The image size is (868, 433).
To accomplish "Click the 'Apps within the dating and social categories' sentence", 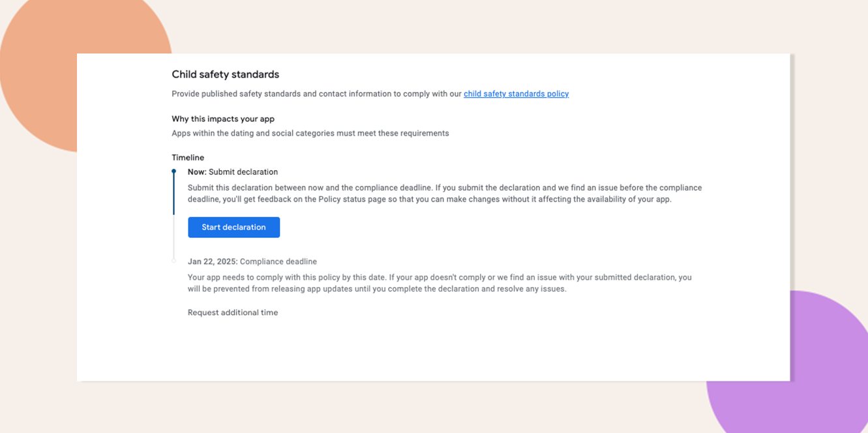I will [x=310, y=133].
